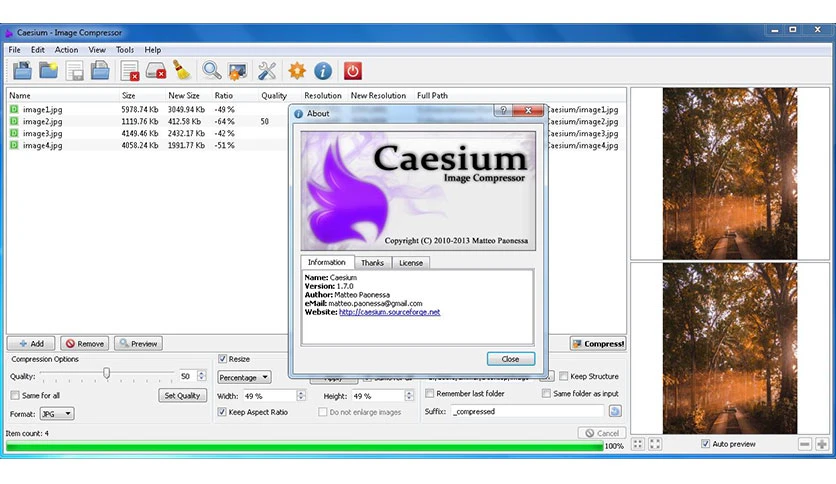
Task: Select the Information tab in About dialog
Action: (x=327, y=262)
